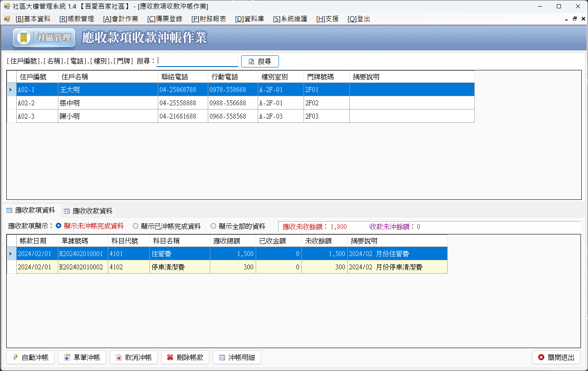Viewport: 588px width, 371px height.
Task: Click the red X icon on 刪除帳款
Action: tap(170, 357)
